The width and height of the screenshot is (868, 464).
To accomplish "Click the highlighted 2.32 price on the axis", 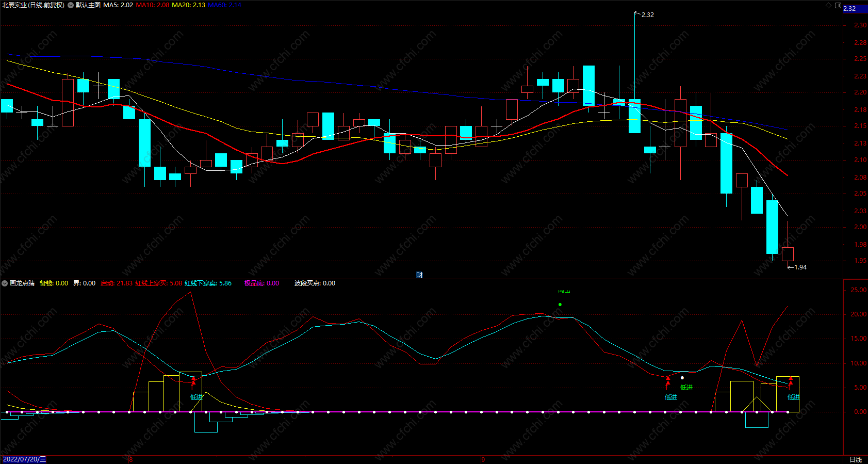I will point(855,9).
